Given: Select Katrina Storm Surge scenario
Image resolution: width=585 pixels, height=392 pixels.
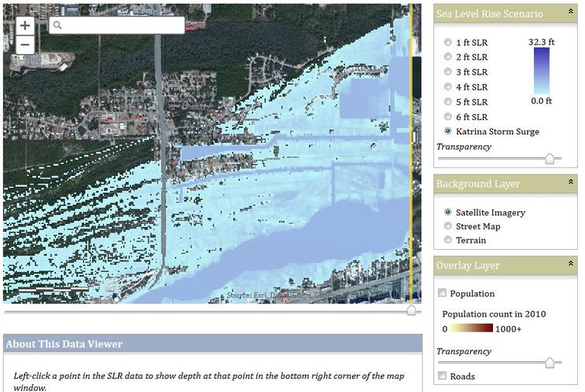Looking at the screenshot, I should tap(448, 132).
